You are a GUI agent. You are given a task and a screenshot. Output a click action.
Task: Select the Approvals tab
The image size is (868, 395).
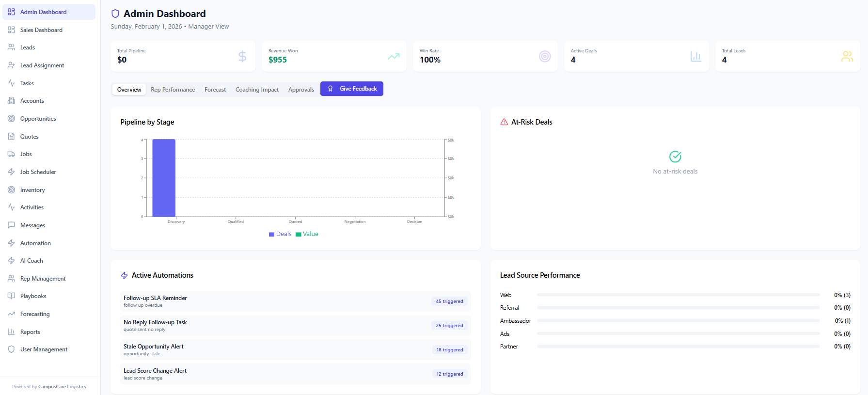[301, 90]
